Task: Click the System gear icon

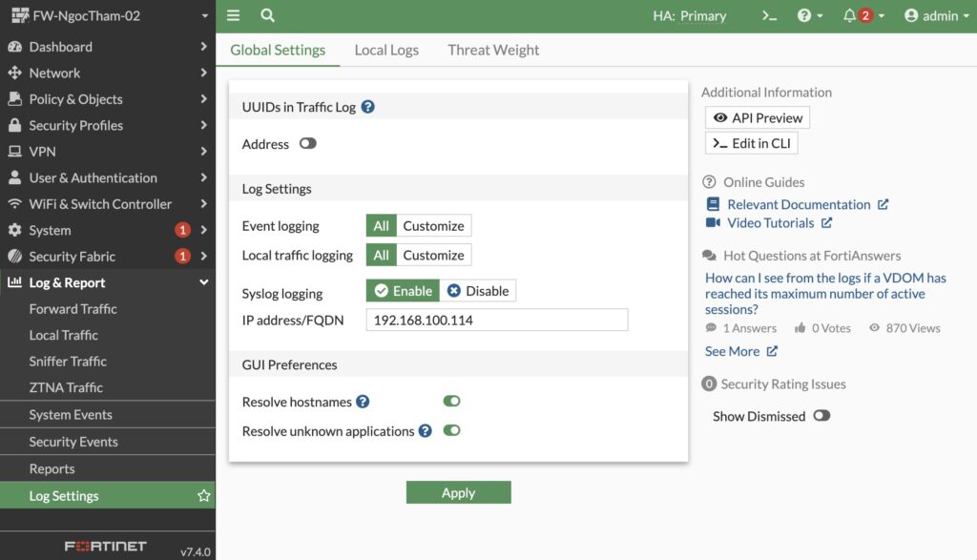Action: pyautogui.click(x=15, y=230)
